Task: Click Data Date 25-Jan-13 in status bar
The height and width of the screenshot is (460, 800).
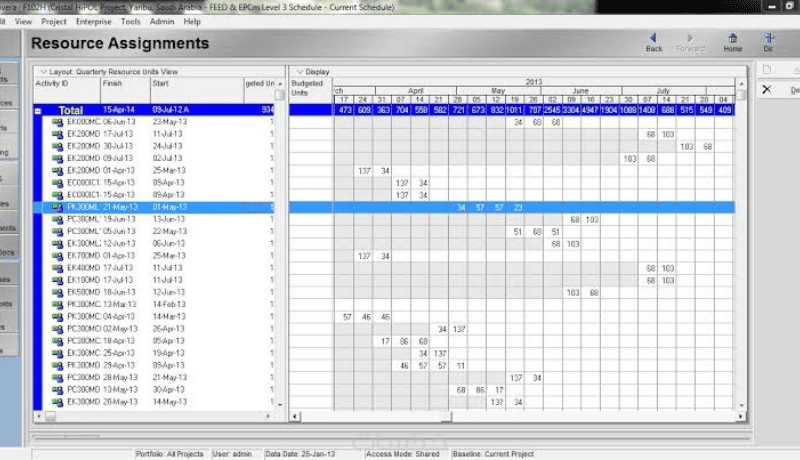Action: click(300, 454)
